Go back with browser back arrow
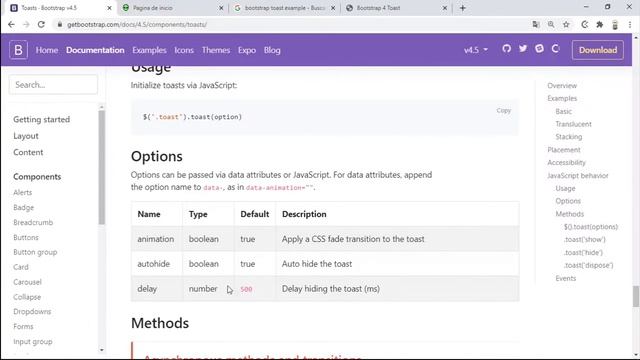This screenshot has height=360, width=640. point(11,24)
